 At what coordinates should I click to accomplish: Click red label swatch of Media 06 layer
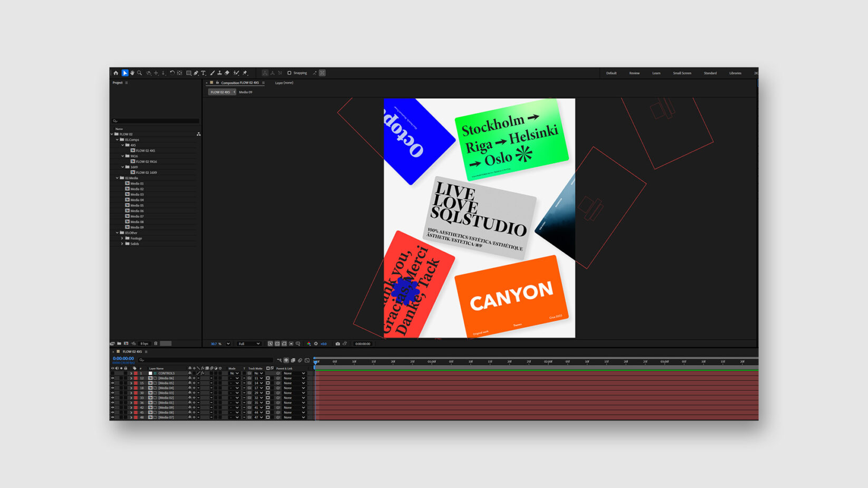136,378
